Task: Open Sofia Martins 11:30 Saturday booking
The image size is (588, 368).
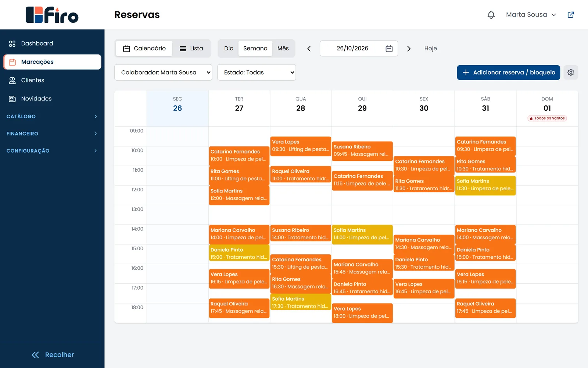Action: [485, 185]
